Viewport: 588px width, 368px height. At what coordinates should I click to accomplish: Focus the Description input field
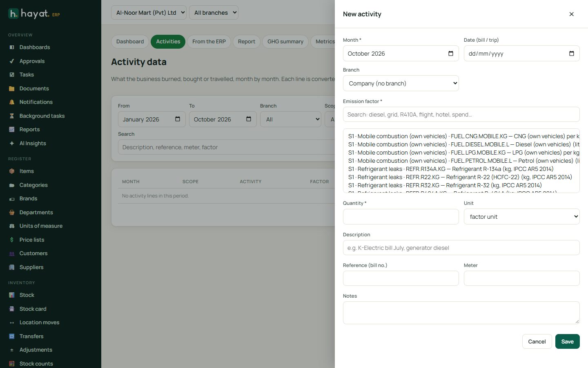pyautogui.click(x=461, y=248)
